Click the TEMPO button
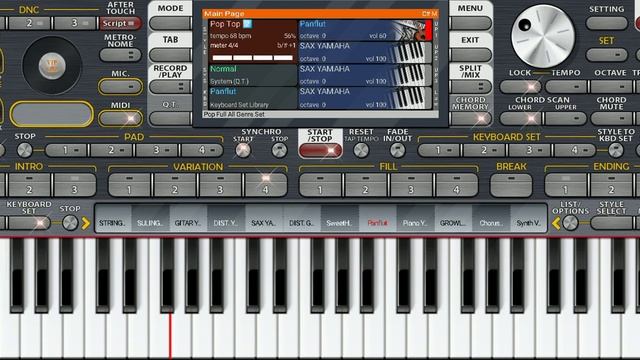The width and height of the screenshot is (640, 360). [x=565, y=87]
